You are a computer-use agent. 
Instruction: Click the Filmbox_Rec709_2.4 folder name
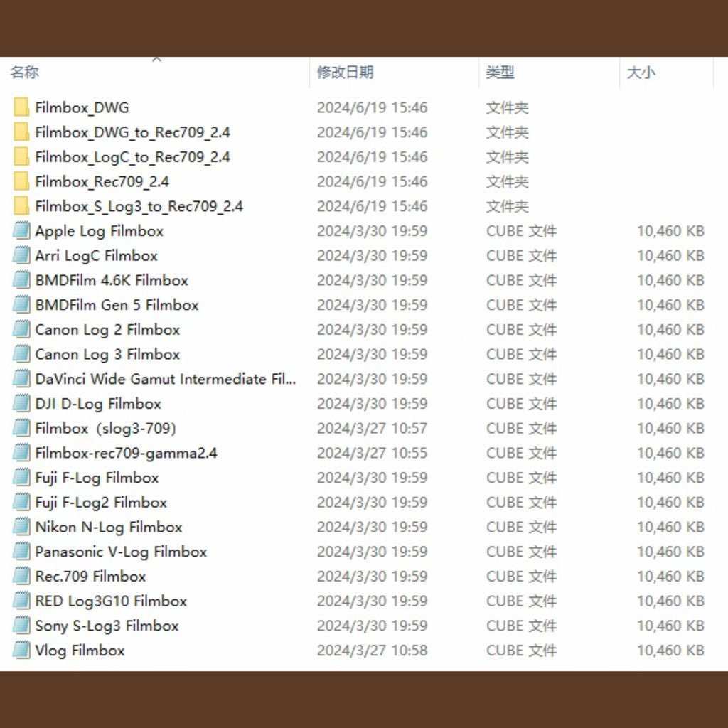(x=102, y=181)
